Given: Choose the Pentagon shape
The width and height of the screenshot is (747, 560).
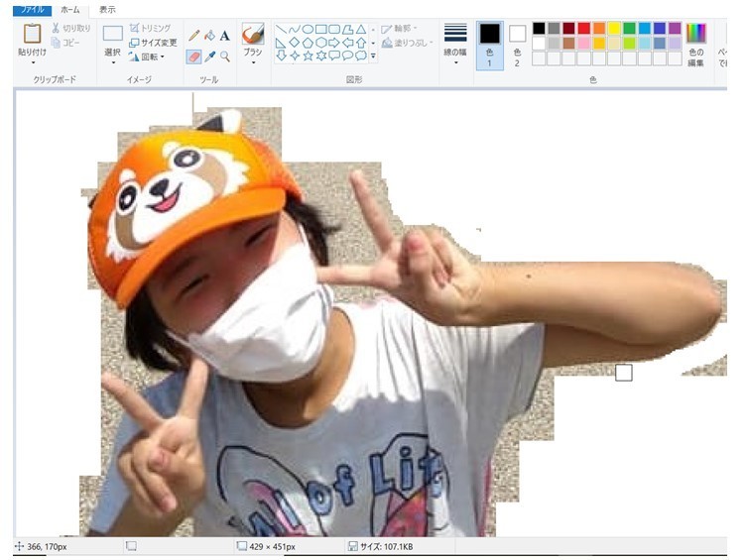Looking at the screenshot, I should [x=308, y=43].
